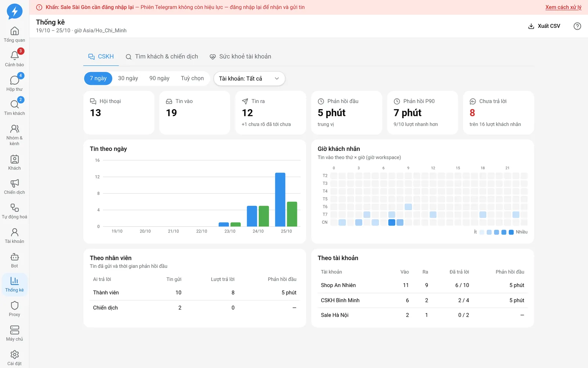
Task: Open Khách contacts page
Action: coord(15,163)
